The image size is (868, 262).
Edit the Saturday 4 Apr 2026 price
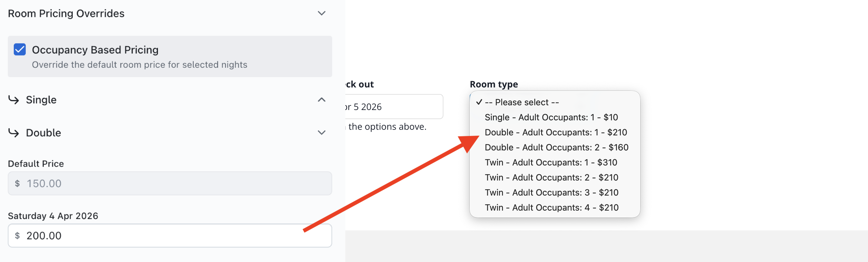click(170, 235)
